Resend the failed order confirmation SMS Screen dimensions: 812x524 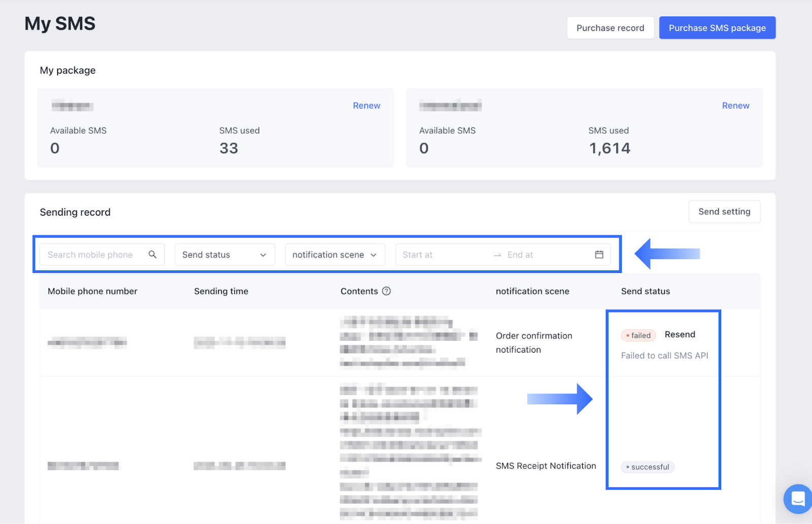(680, 334)
